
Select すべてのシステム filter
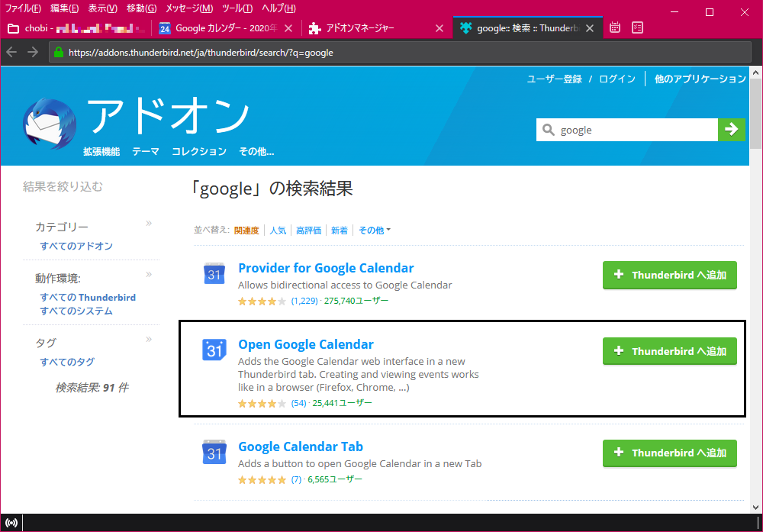coord(76,311)
